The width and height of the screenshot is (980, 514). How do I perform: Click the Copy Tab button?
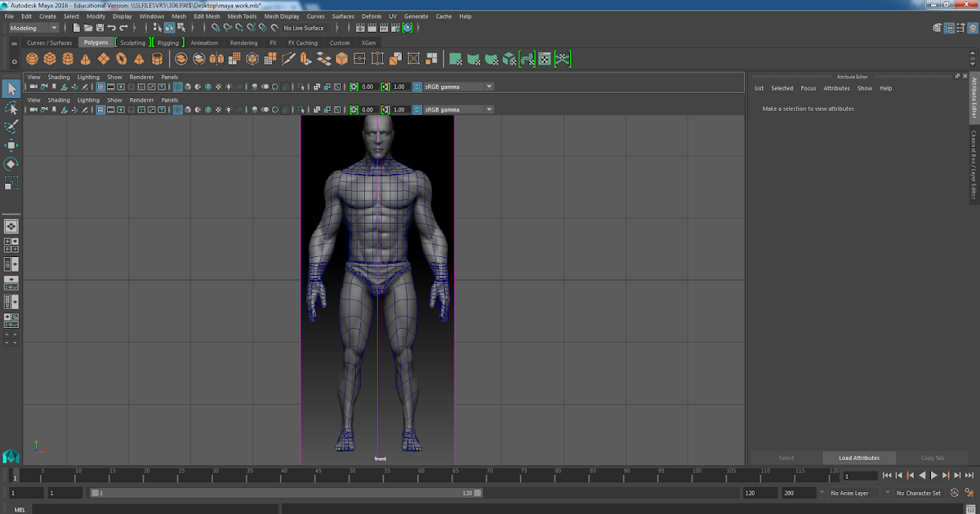(933, 458)
